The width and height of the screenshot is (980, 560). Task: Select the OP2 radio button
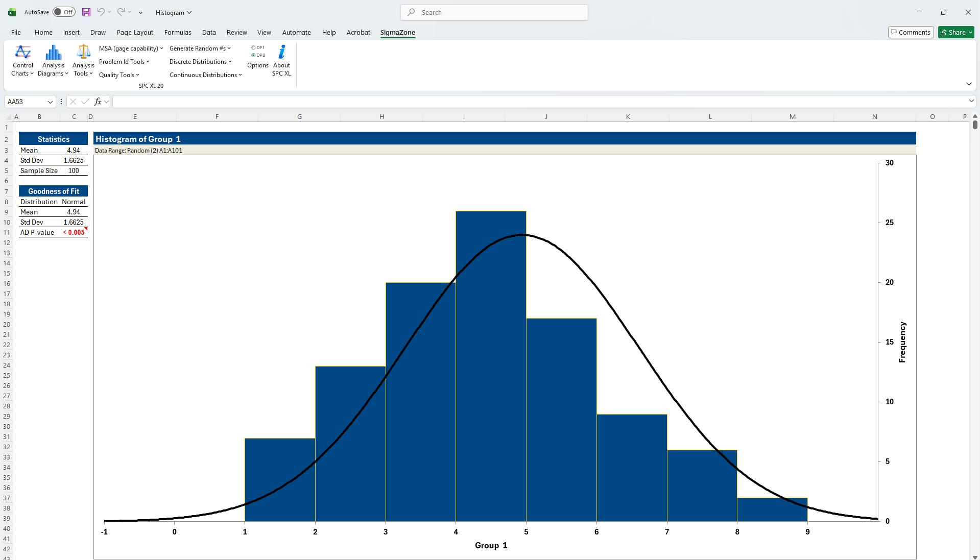[254, 55]
